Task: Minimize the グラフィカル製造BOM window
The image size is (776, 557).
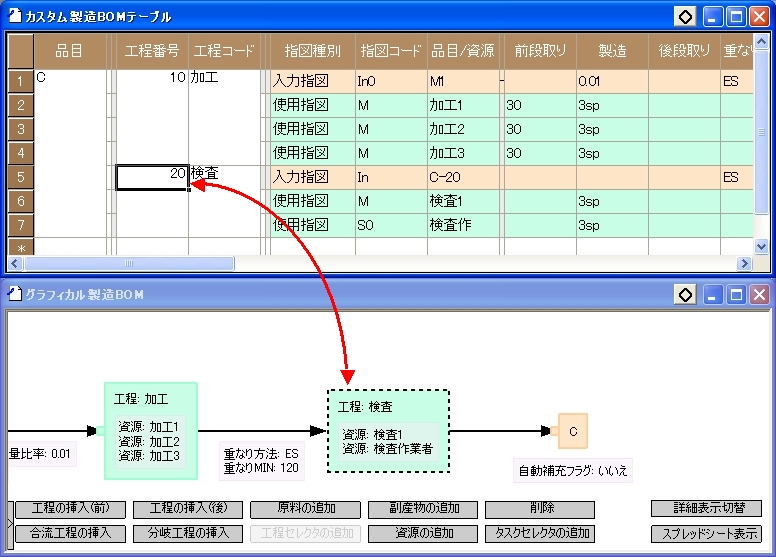Action: point(712,296)
